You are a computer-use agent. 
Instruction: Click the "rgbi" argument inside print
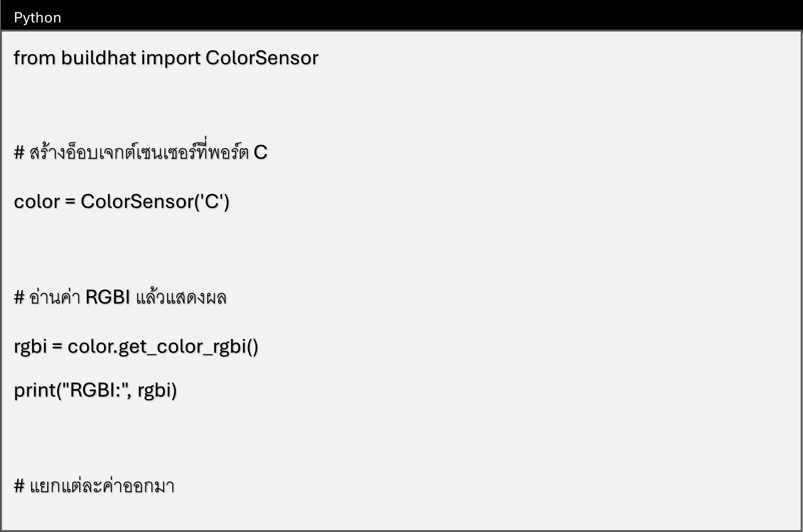coord(154,390)
